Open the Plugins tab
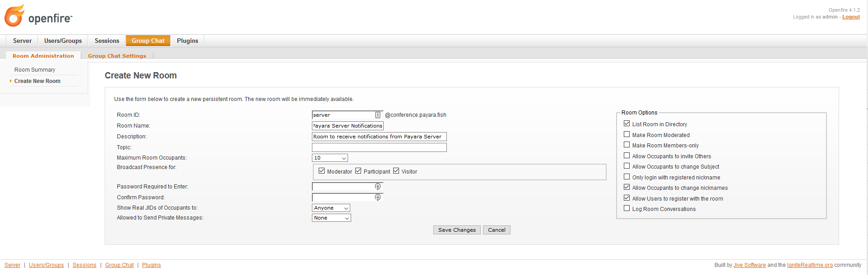Screen dimensions: 868x275 click(x=187, y=41)
